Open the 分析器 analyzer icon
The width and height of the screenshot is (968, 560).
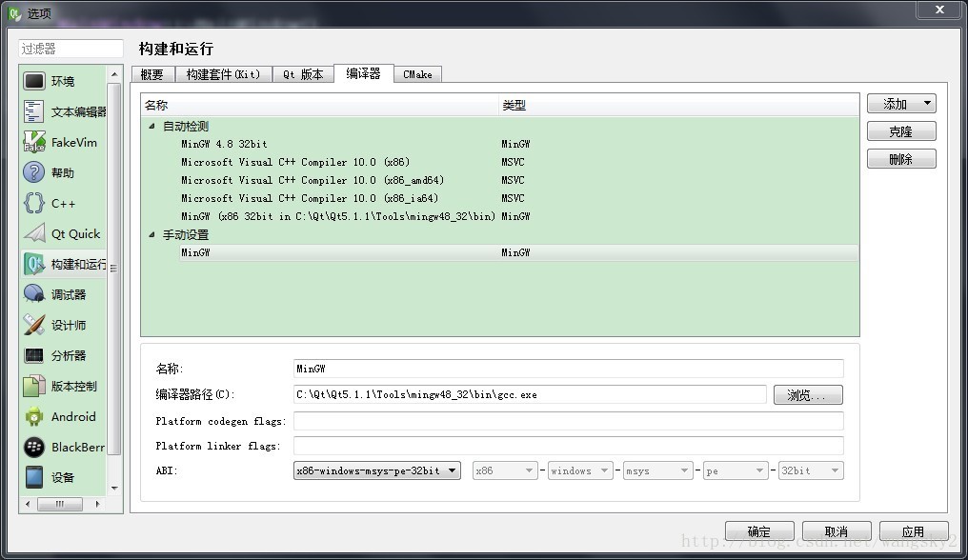34,355
